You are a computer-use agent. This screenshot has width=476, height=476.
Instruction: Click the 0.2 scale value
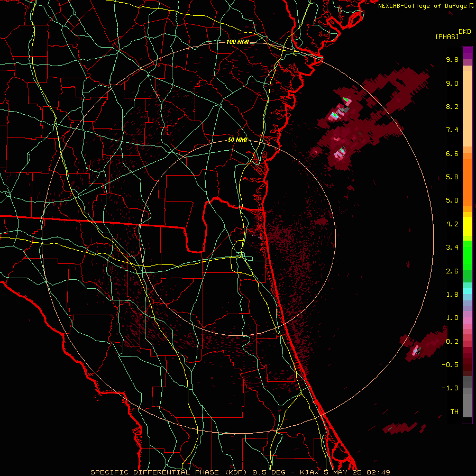click(x=452, y=342)
